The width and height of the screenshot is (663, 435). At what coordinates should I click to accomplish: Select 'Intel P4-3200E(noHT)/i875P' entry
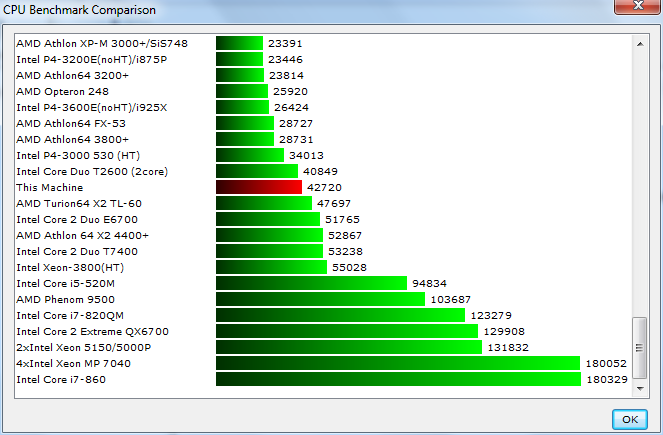pos(92,59)
